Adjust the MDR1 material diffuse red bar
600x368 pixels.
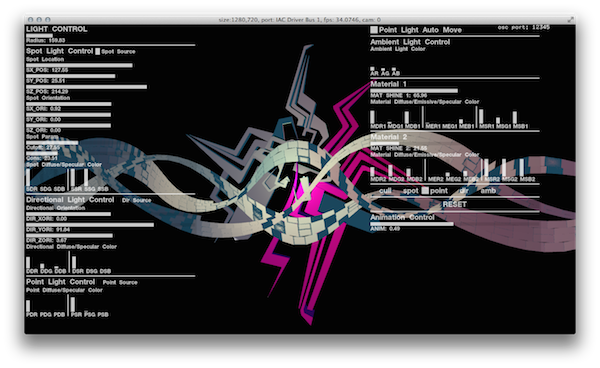(x=373, y=117)
